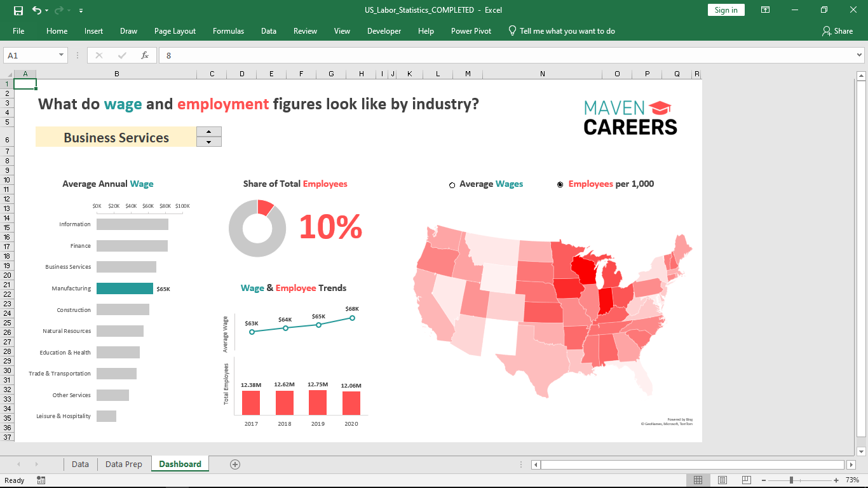This screenshot has height=488, width=868.
Task: Select the Average Wages radio button
Action: 452,185
